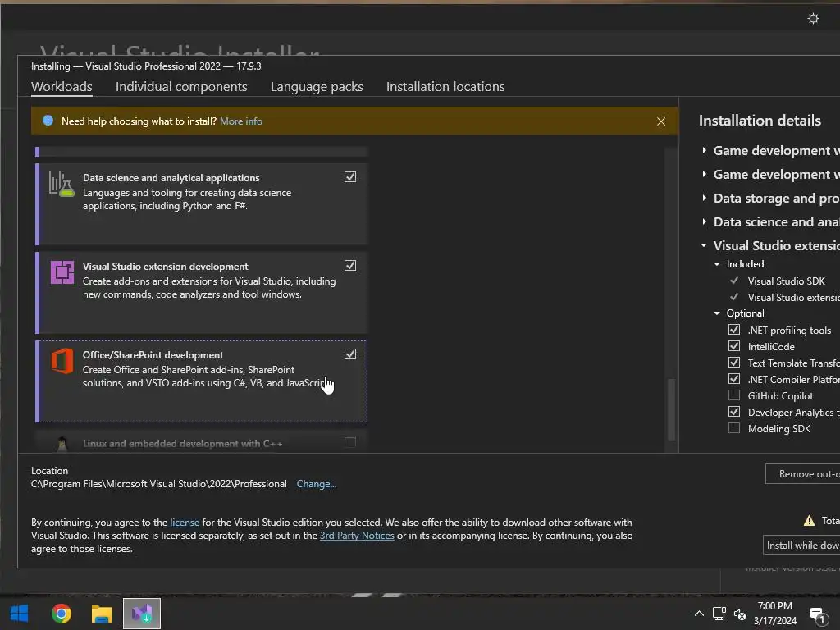
Task: Click the workloads list vertical scrollbar thumb
Action: [x=671, y=409]
